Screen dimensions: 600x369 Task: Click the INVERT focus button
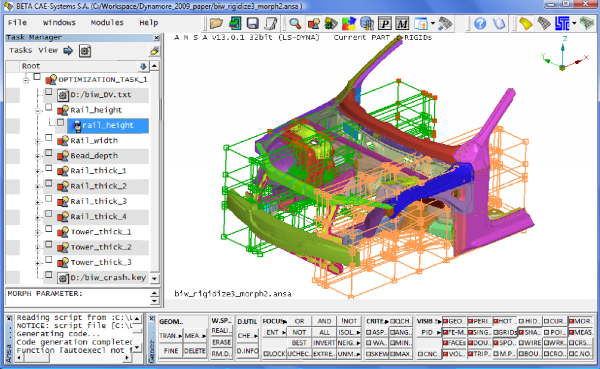click(324, 343)
